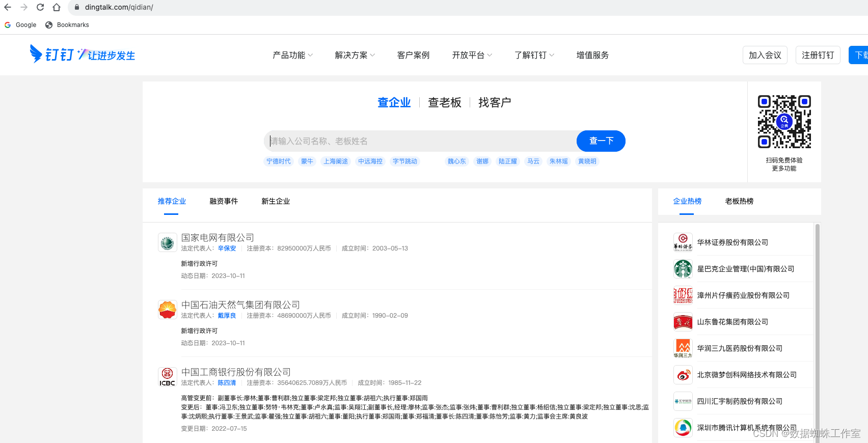This screenshot has width=868, height=443.
Task: Open 国家电网有限公司 company title
Action: tap(218, 238)
